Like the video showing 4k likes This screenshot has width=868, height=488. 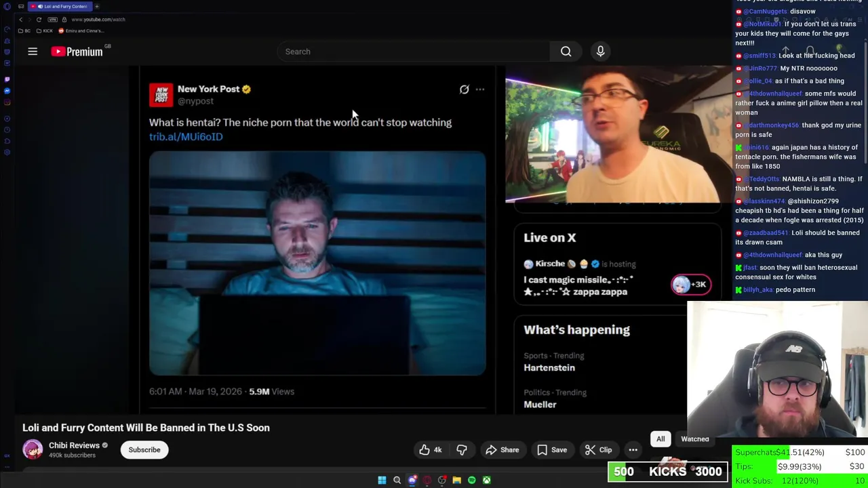430,450
